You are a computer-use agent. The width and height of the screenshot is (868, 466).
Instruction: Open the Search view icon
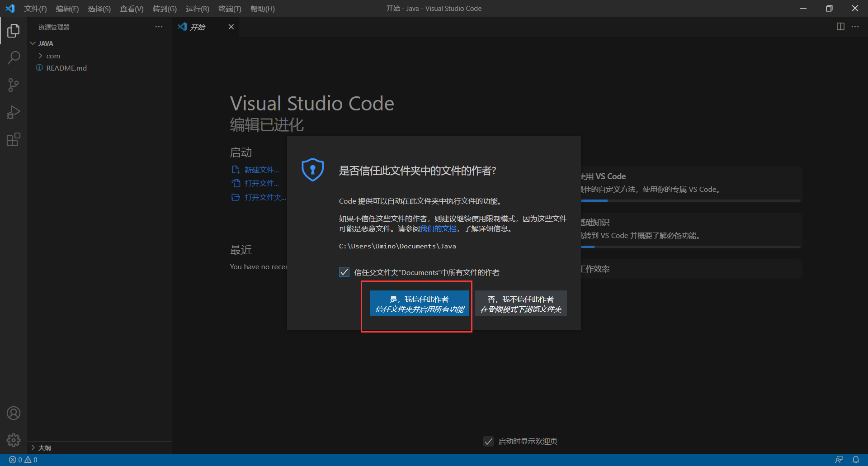tap(14, 58)
